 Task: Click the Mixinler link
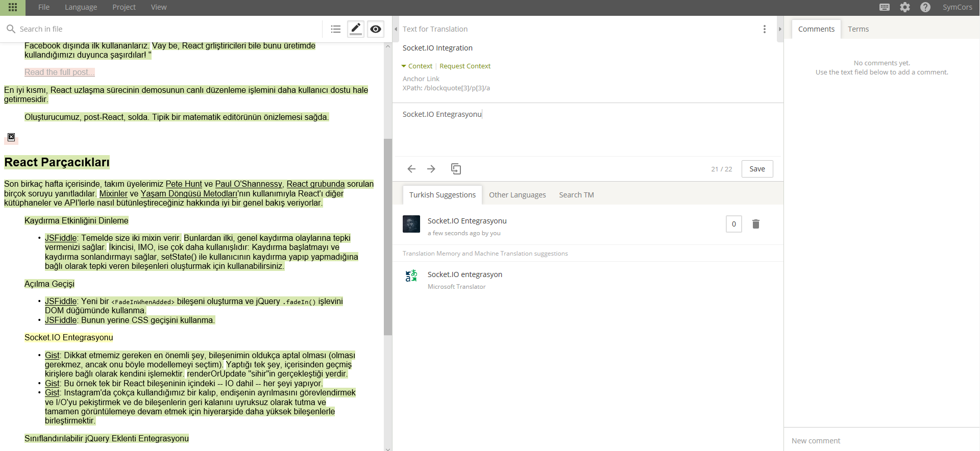(x=113, y=193)
